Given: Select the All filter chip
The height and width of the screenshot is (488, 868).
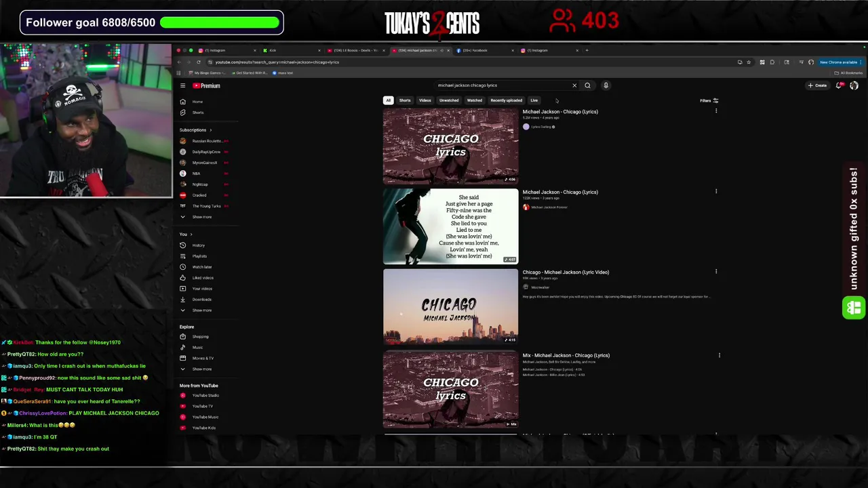Looking at the screenshot, I should point(388,100).
